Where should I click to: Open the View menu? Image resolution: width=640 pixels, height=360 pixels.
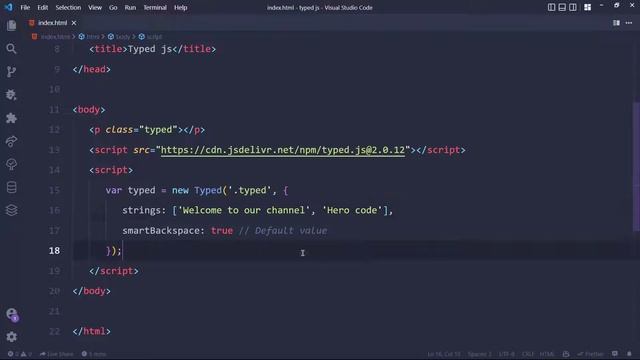pyautogui.click(x=95, y=7)
